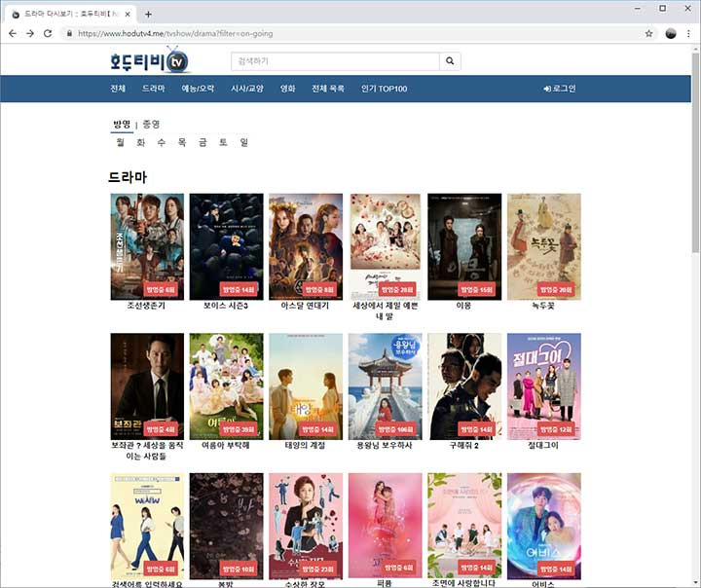Viewport: 701px width, 588px height.
Task: Reload the page with the refresh icon
Action: 48,33
